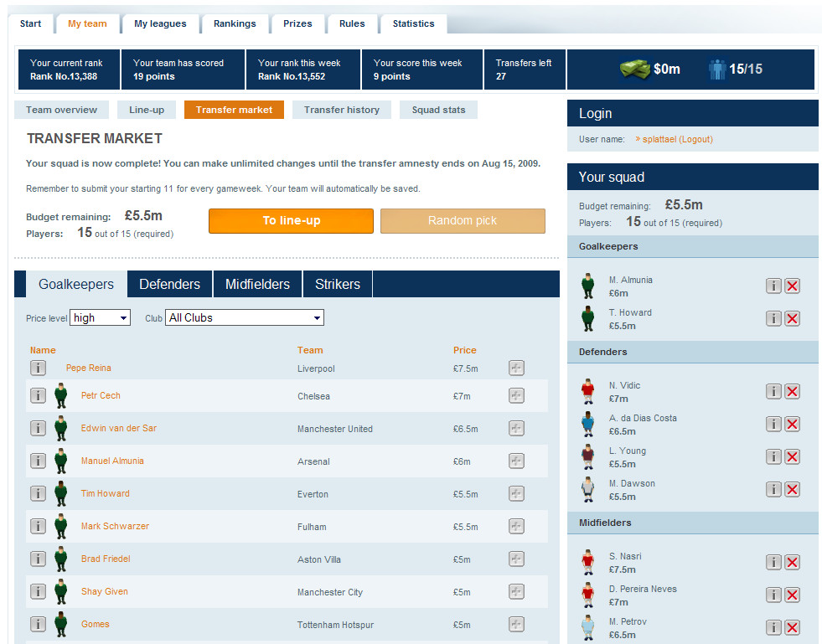Switch to the Goalkeepers tab
This screenshot has height=644, width=822.
[76, 284]
